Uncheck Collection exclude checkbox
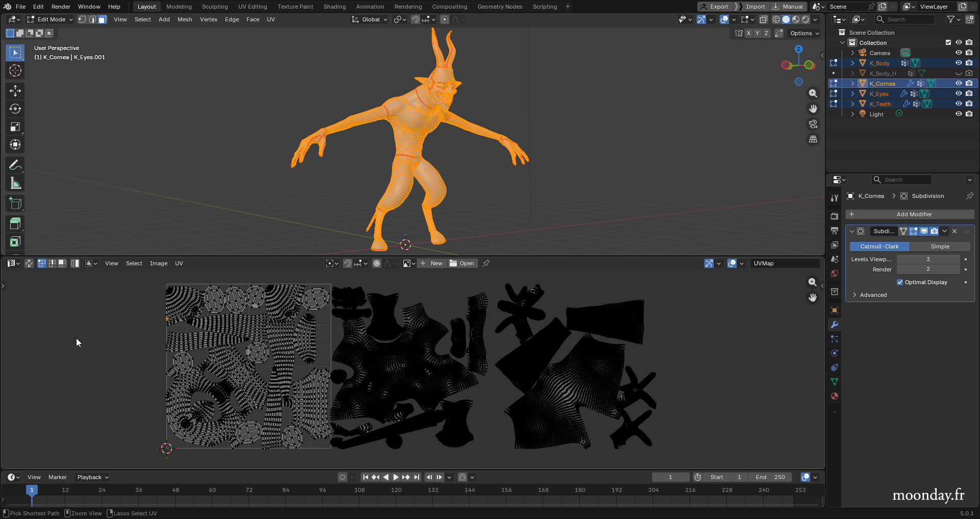Image resolution: width=980 pixels, height=519 pixels. [948, 42]
